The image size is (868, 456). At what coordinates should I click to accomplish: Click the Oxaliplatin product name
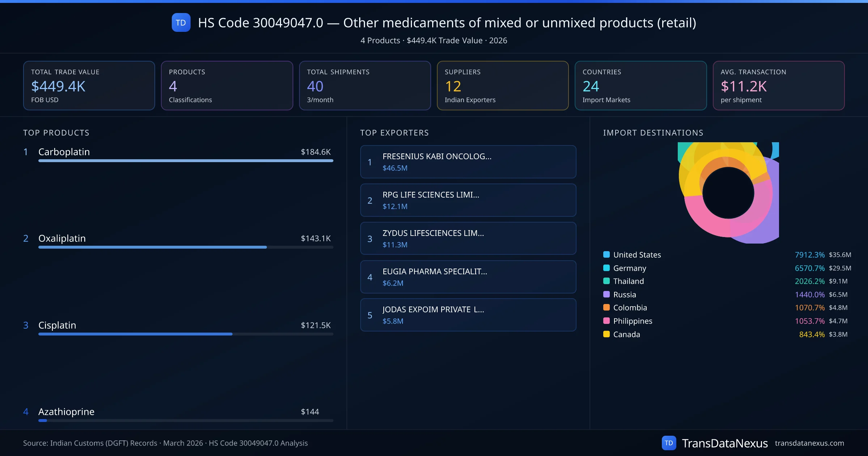[62, 238]
